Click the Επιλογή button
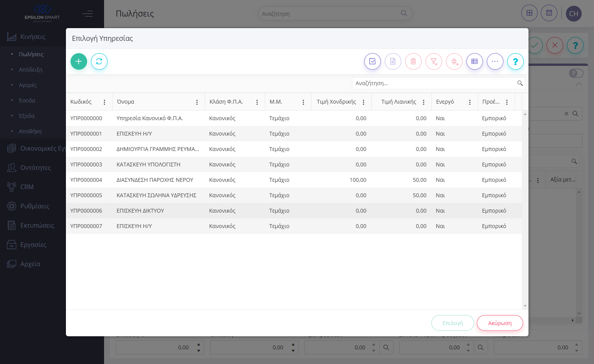Image resolution: width=594 pixels, height=364 pixels. coord(453,323)
